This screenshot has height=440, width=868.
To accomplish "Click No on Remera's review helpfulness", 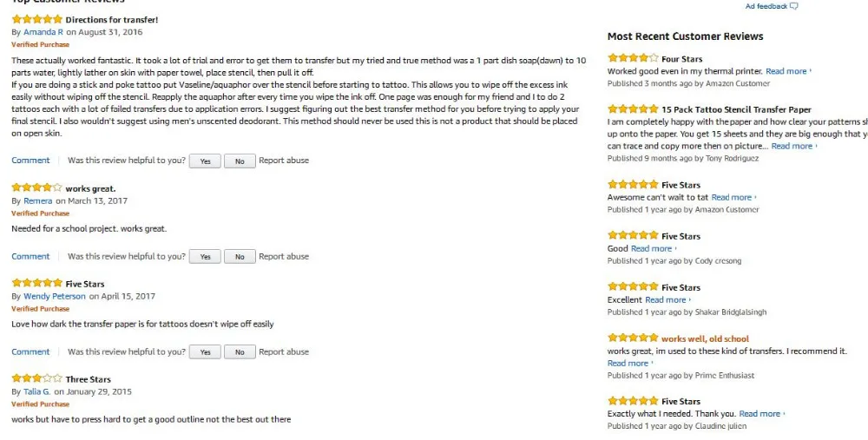I will [240, 257].
